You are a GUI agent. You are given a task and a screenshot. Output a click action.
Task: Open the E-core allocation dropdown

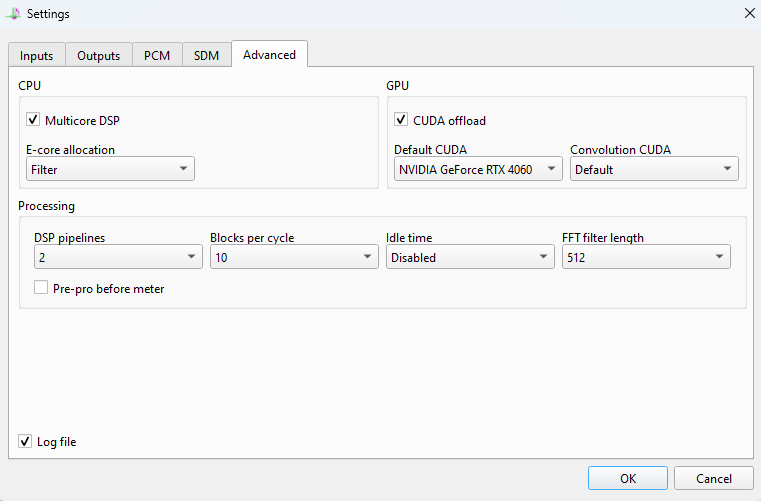pos(110,169)
